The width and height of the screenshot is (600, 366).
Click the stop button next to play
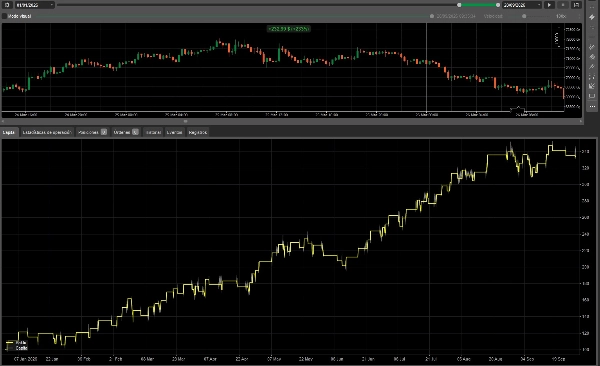[562, 5]
